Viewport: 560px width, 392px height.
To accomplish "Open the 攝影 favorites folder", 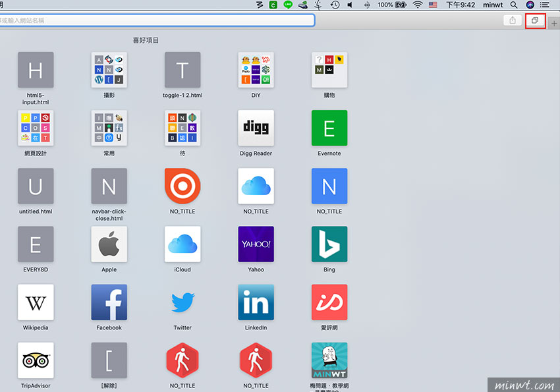I will coord(109,70).
